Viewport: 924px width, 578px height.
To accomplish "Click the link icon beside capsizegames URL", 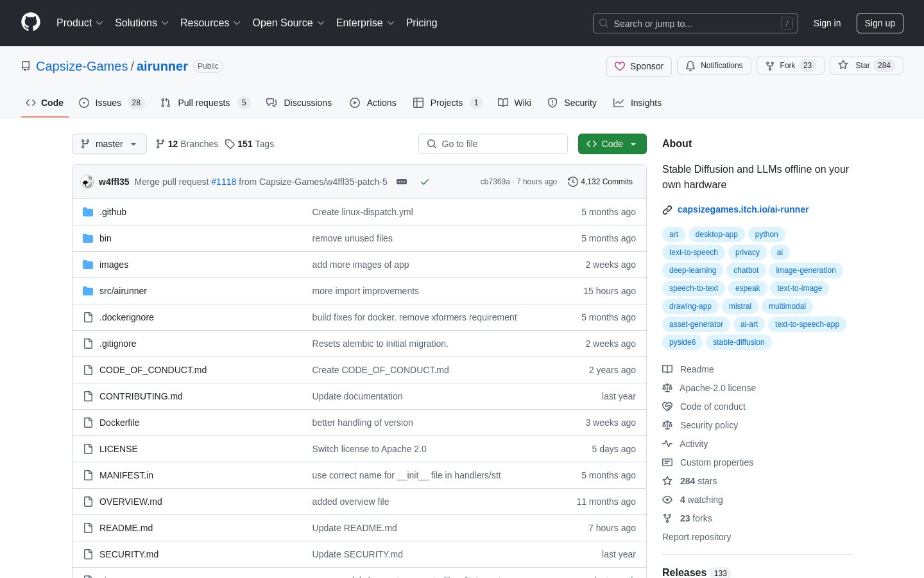I will [667, 210].
